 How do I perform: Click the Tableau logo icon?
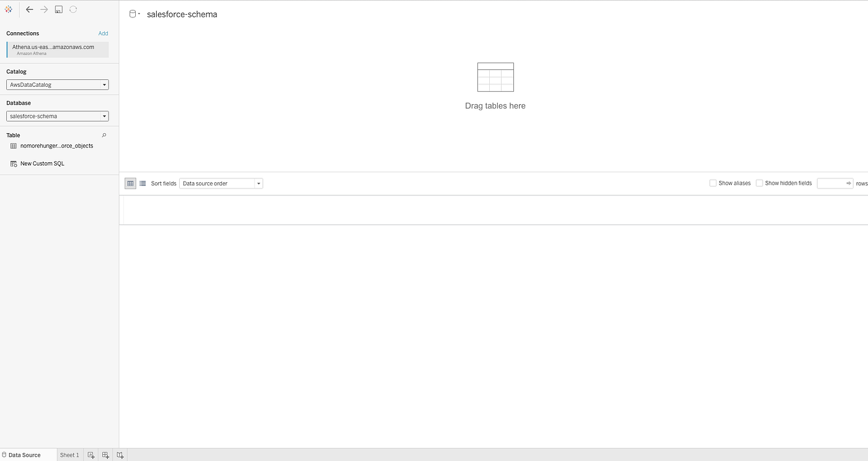(x=8, y=9)
